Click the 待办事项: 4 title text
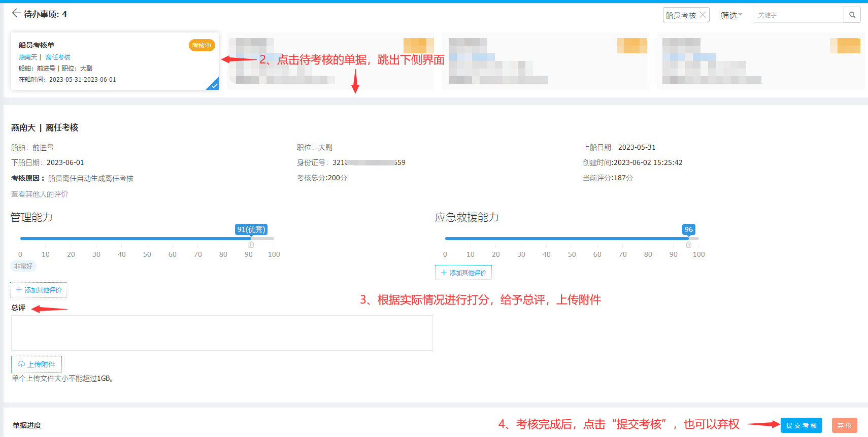868x437 pixels. pos(45,14)
